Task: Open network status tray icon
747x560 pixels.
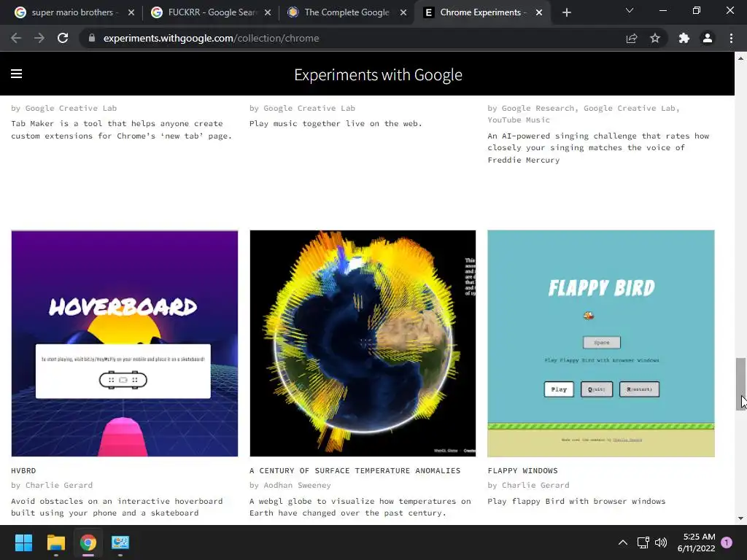Action: 643,542
